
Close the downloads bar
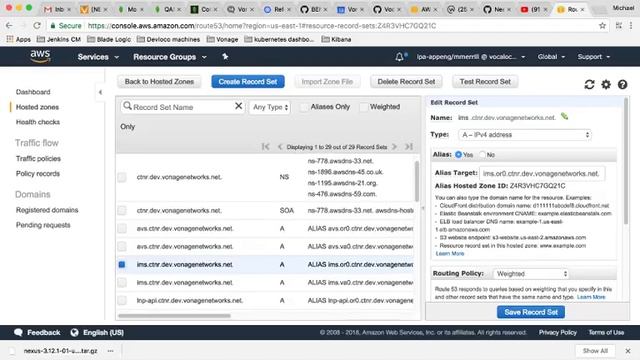point(628,351)
